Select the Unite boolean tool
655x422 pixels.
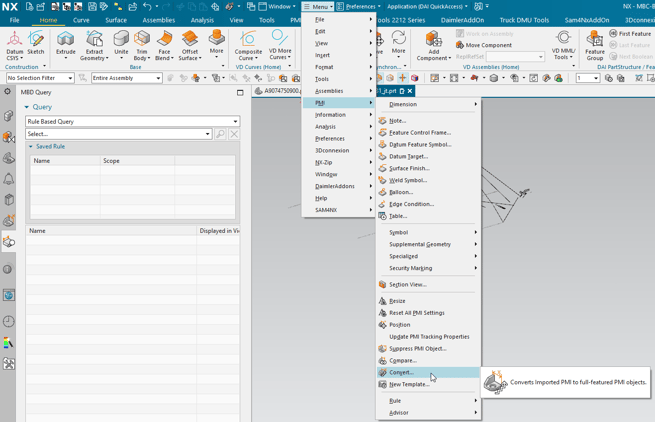coord(121,41)
